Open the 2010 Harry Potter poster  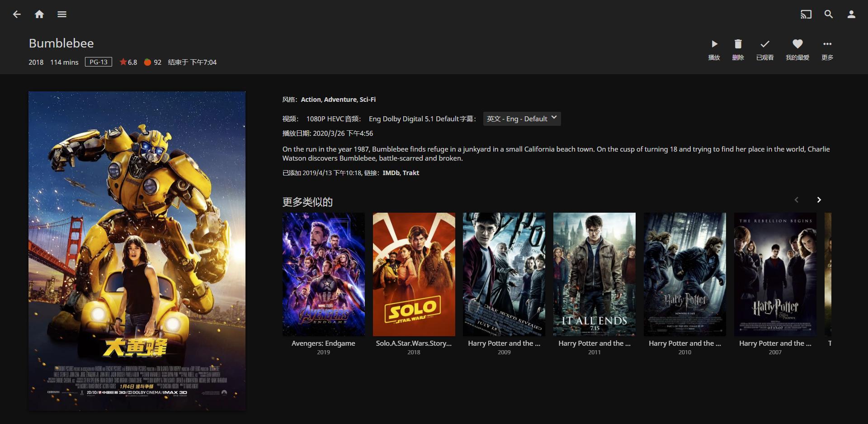pos(685,274)
